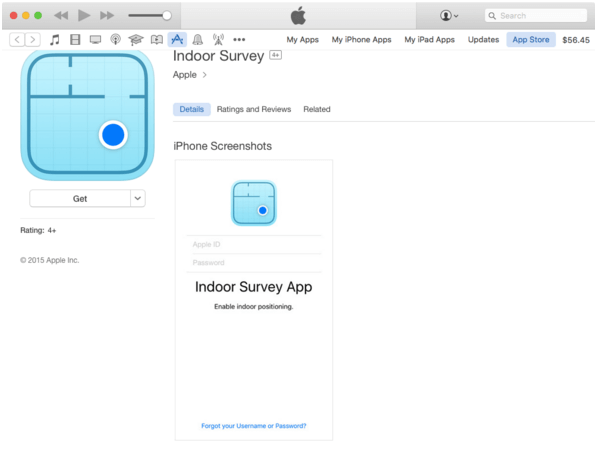
Task: Click the Play button
Action: (x=84, y=16)
